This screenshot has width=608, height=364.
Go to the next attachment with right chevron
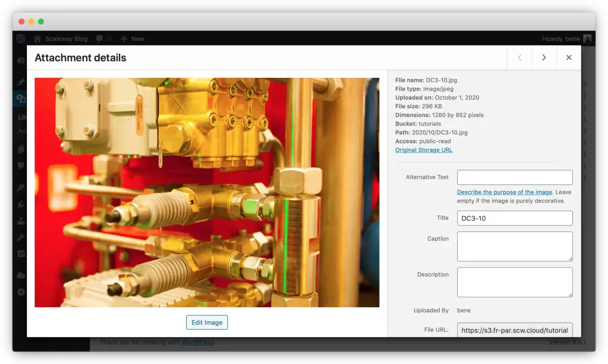[x=544, y=57]
